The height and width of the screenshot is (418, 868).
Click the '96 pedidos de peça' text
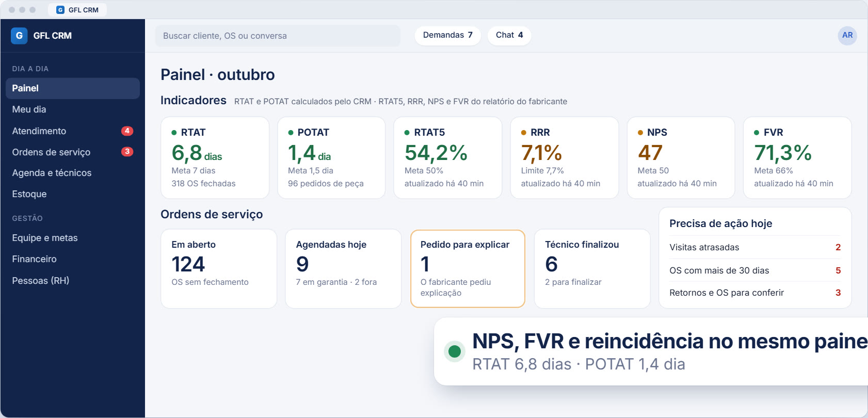tap(326, 183)
